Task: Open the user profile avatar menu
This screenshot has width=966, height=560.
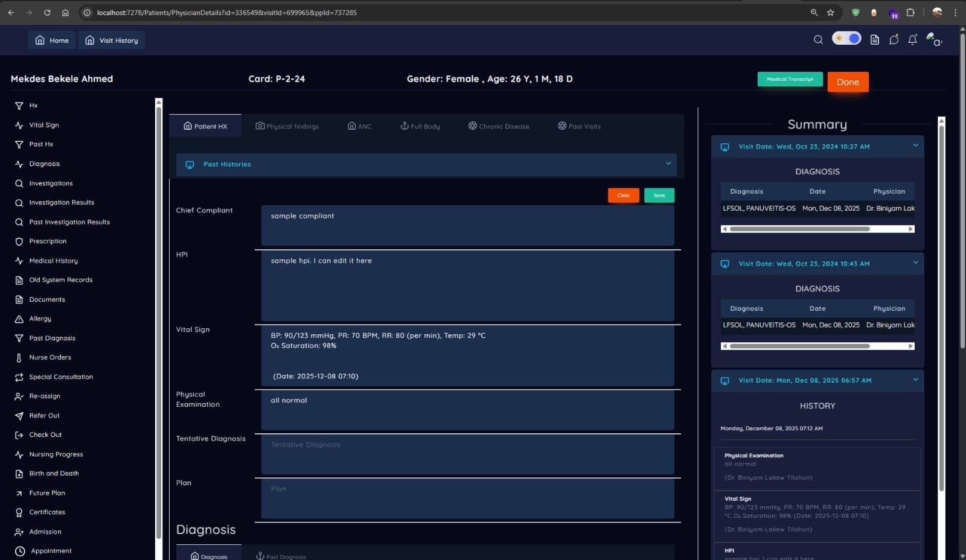Action: (x=933, y=39)
